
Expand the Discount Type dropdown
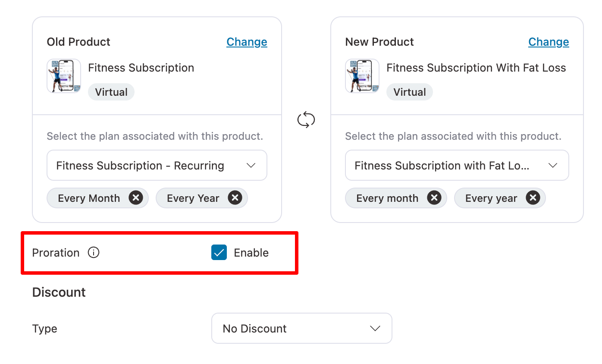coord(301,329)
